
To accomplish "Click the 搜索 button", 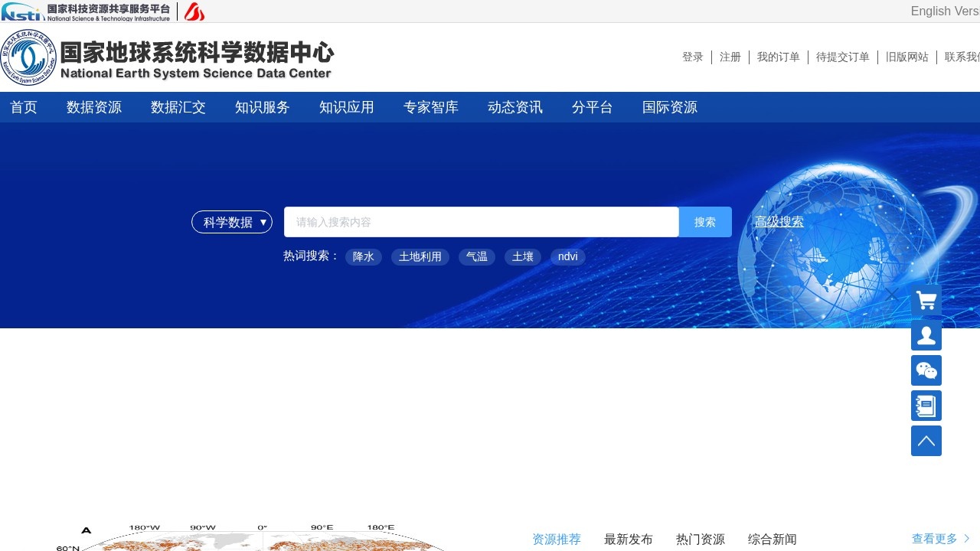I will (705, 222).
